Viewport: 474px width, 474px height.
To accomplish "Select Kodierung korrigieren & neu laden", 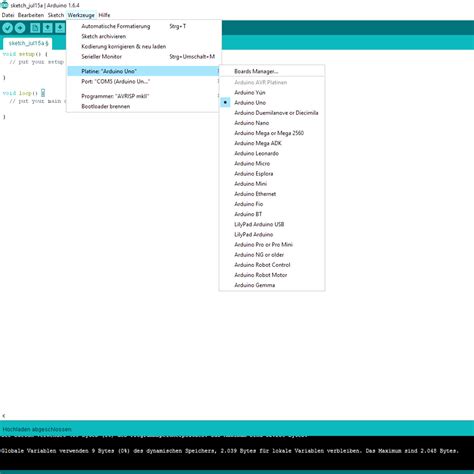I will point(144,46).
